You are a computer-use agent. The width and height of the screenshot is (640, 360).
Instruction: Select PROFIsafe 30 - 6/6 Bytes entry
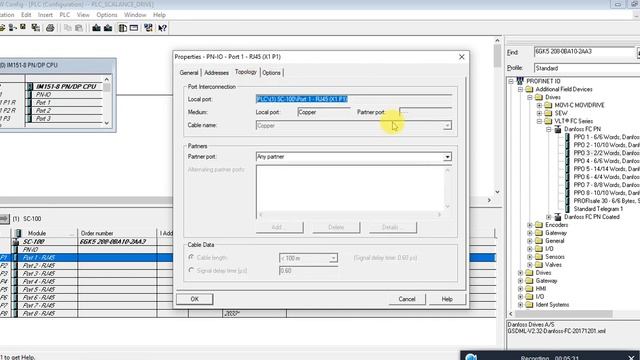607,201
